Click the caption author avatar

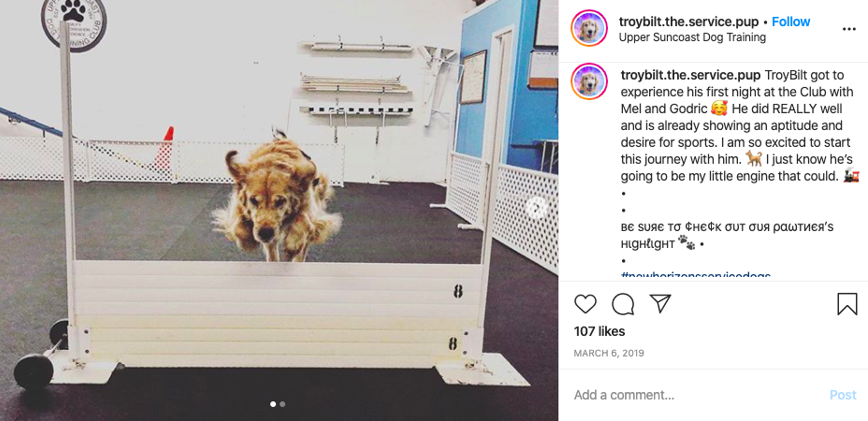click(589, 80)
